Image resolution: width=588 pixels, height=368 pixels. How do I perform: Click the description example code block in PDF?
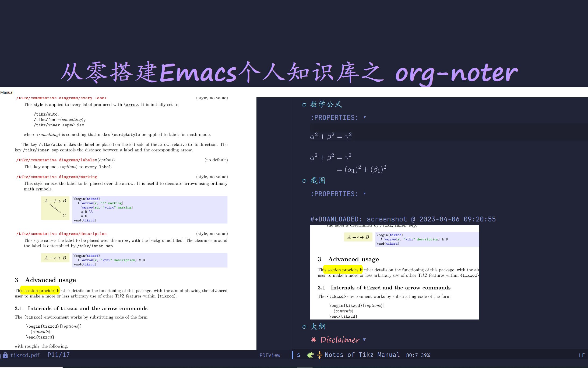click(x=150, y=260)
